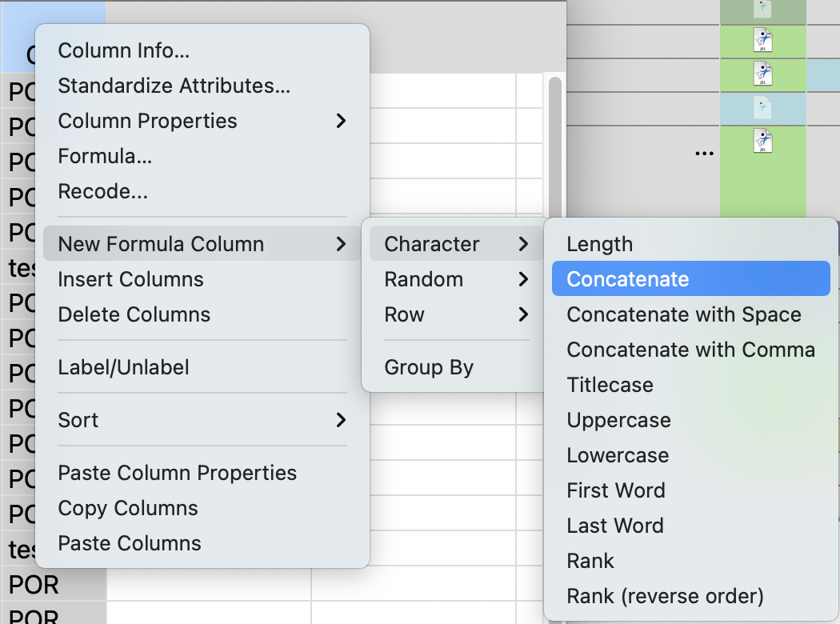
Task: Open Column Info… from the context menu
Action: click(x=124, y=50)
